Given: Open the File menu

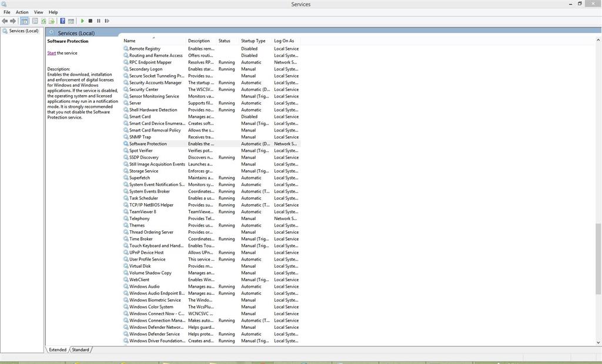Looking at the screenshot, I should click(7, 12).
